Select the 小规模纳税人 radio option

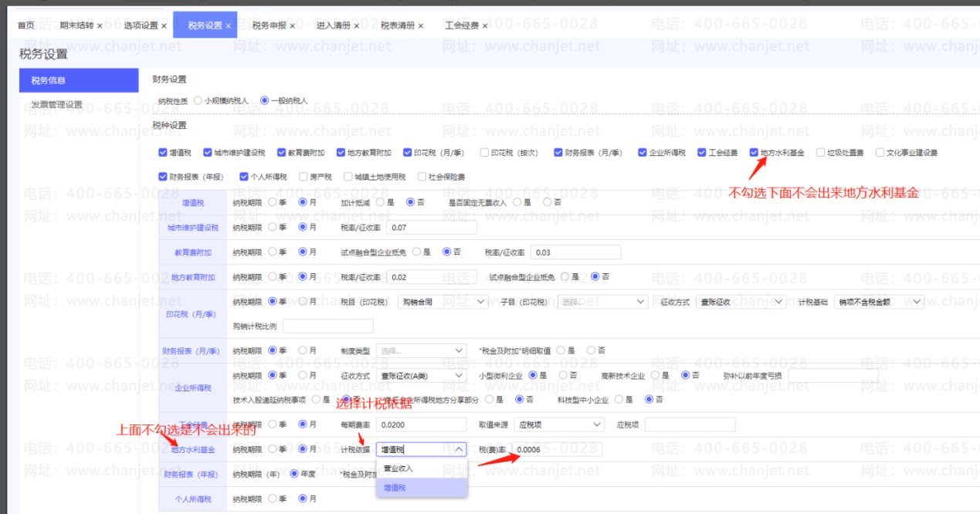point(198,100)
